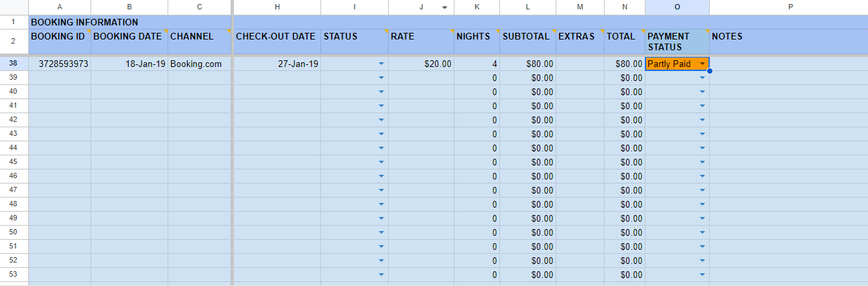868x286 pixels.
Task: Select row 44 header
Action: coord(14,148)
